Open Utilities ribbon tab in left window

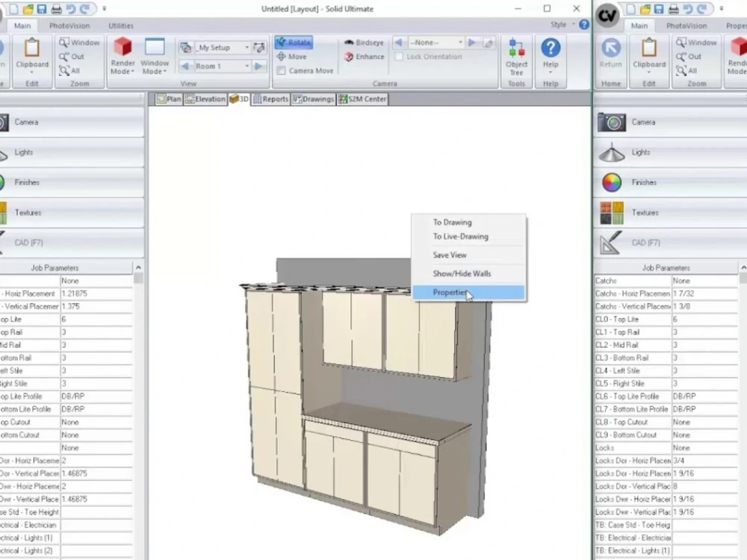(121, 25)
